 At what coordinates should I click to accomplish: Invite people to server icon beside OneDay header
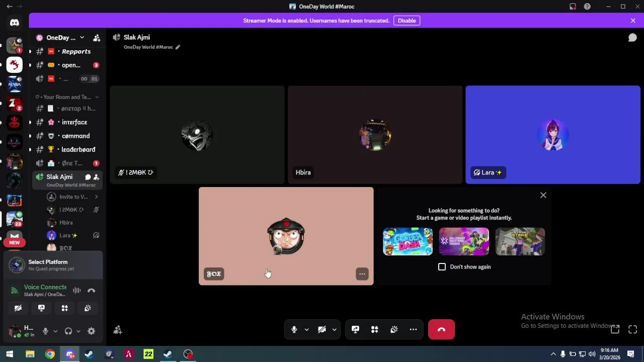[x=97, y=38]
